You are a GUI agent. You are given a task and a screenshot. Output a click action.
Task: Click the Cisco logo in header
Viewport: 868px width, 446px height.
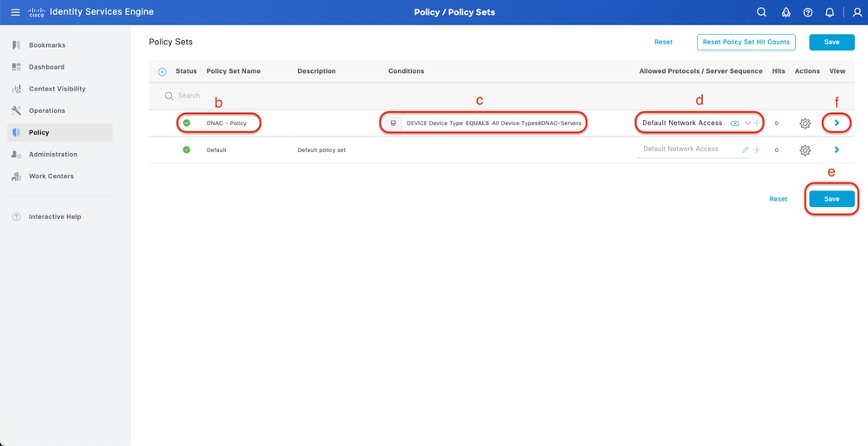point(36,12)
